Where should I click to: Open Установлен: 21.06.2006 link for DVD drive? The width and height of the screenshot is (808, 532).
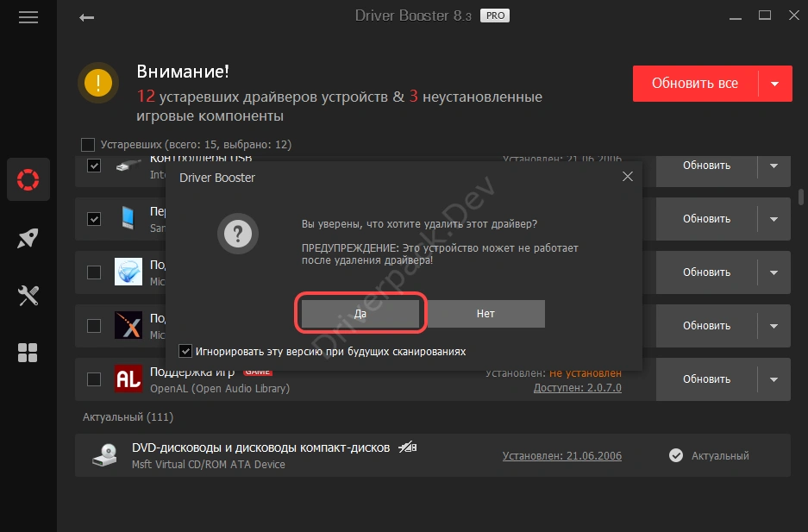click(x=561, y=456)
